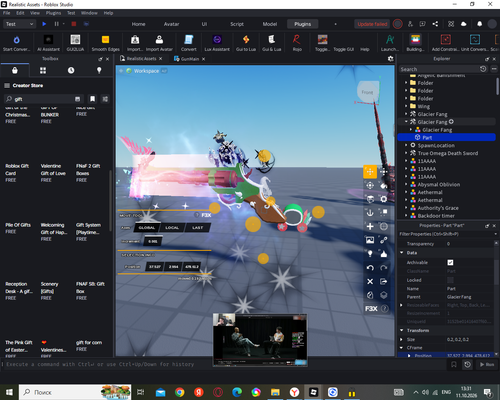
Task: Click the F3X Delete X icon
Action: (370, 281)
